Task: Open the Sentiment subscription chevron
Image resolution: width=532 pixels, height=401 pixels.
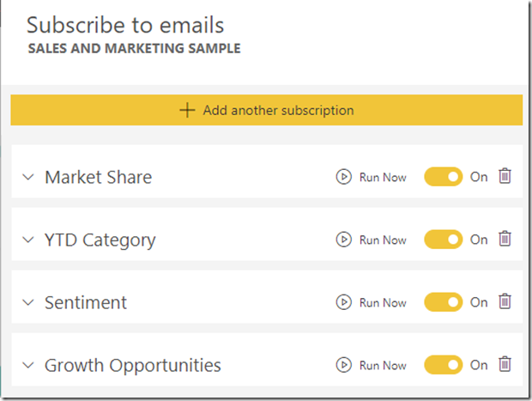Action: (x=28, y=303)
